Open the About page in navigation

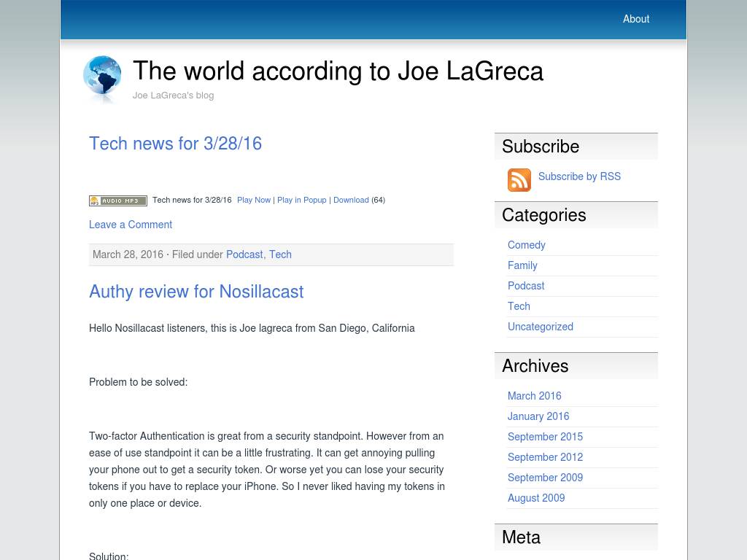[635, 19]
